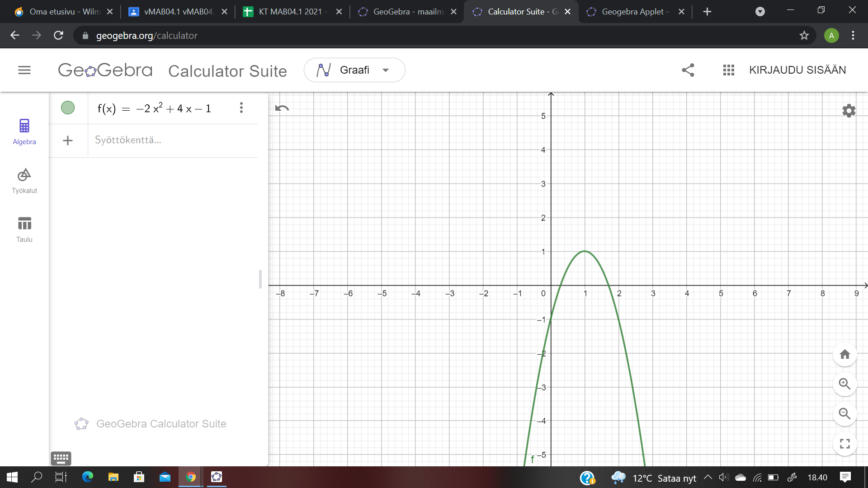868x488 pixels.
Task: Click the GeoGebra logo
Action: click(x=105, y=70)
